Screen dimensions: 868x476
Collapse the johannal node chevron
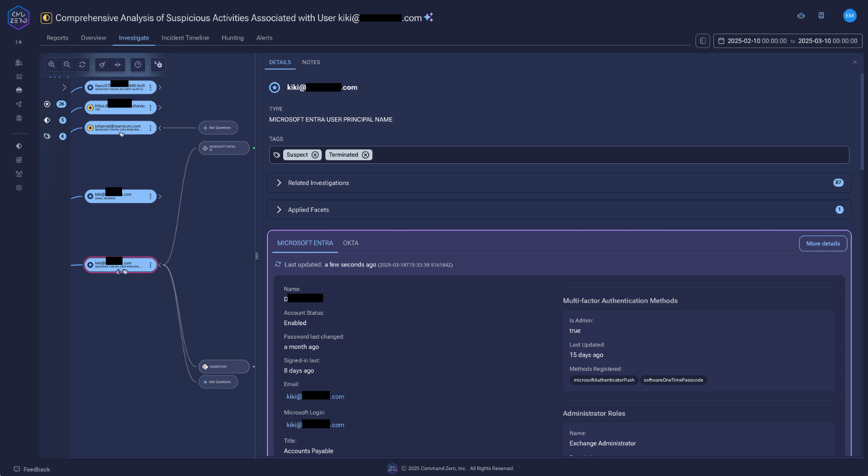pyautogui.click(x=160, y=128)
